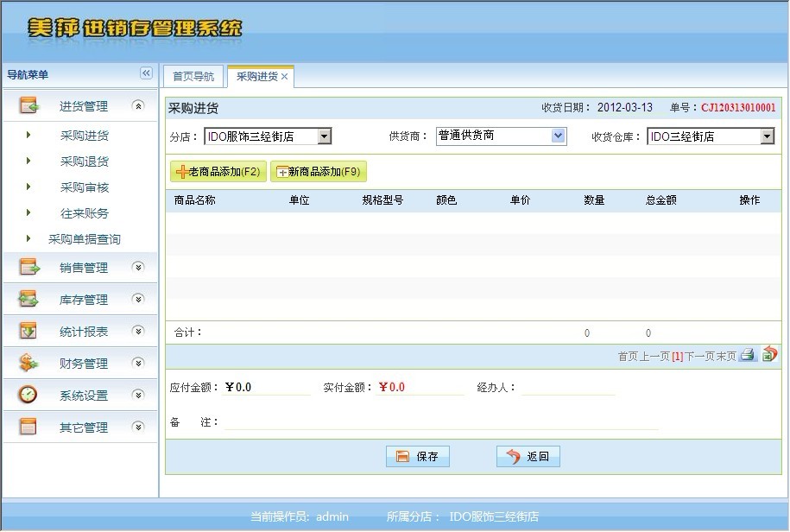Switch to the 首页导航 tab
The width and height of the screenshot is (790, 532).
(x=193, y=76)
